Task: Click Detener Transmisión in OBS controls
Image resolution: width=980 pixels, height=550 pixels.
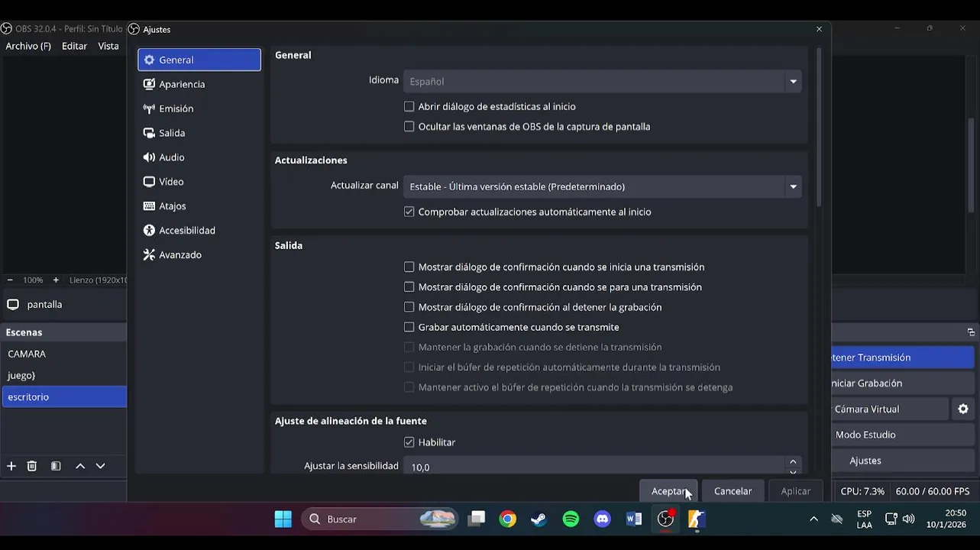Action: pos(902,357)
